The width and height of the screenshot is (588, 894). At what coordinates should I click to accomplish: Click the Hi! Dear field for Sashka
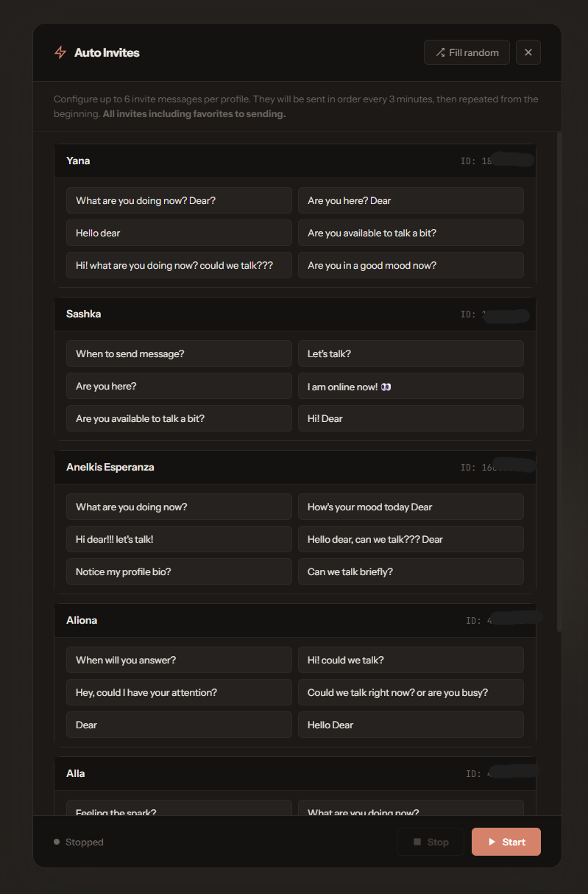pos(411,418)
